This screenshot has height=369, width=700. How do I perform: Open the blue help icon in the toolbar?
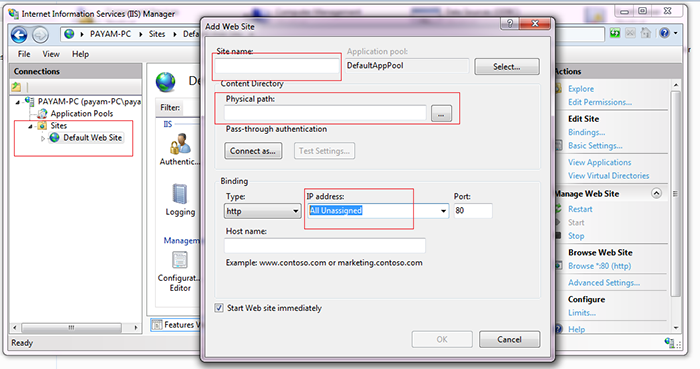[664, 33]
